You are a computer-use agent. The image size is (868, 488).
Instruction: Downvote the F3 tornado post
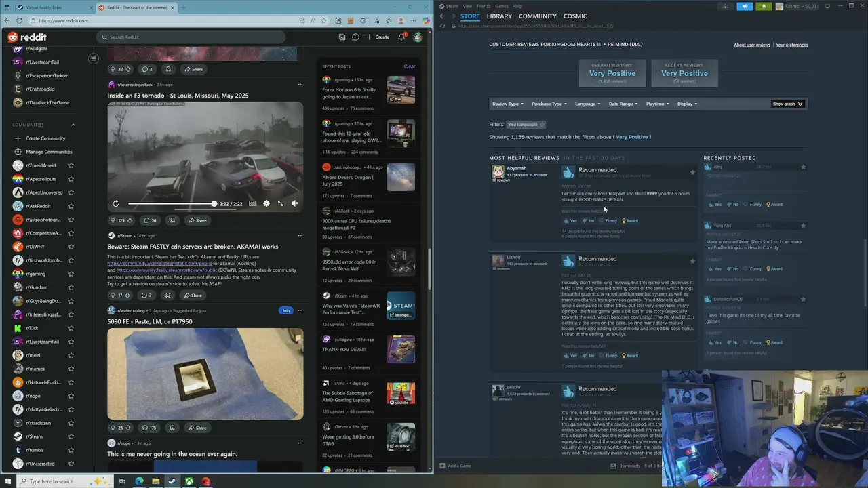tap(130, 220)
